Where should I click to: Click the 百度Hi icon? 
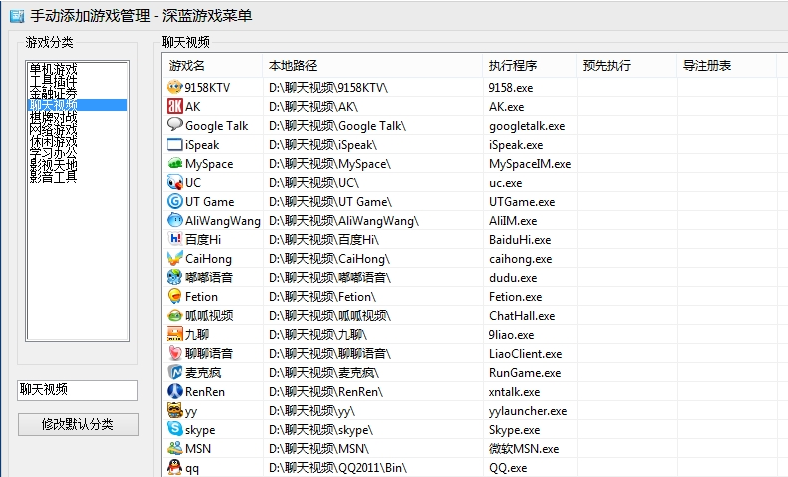[174, 239]
